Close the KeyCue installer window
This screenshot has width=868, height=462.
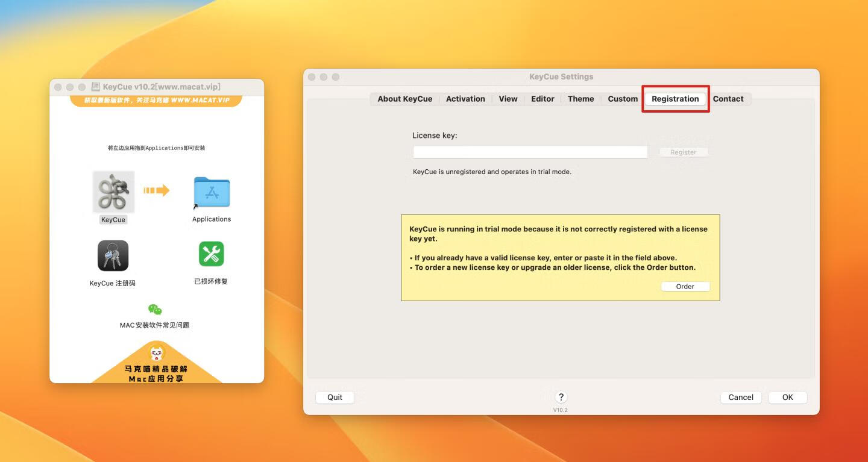[58, 87]
